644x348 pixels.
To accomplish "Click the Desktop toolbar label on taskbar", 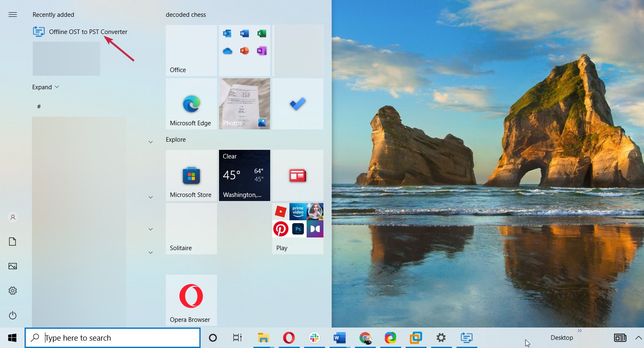I will pos(562,338).
